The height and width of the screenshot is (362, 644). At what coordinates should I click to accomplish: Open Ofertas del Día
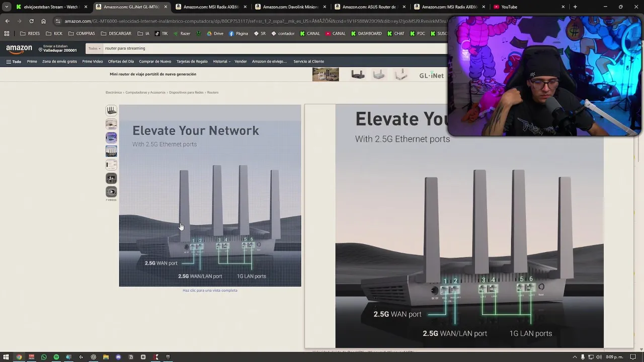click(121, 61)
